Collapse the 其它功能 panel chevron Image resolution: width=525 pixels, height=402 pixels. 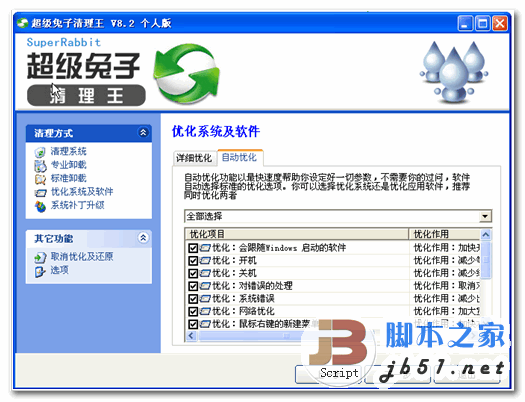143,238
